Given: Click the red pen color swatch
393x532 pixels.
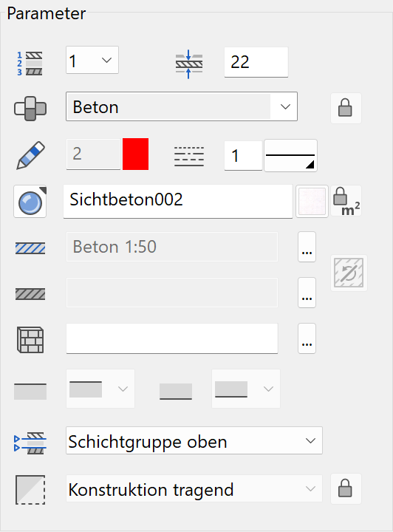Looking at the screenshot, I should pyautogui.click(x=136, y=154).
